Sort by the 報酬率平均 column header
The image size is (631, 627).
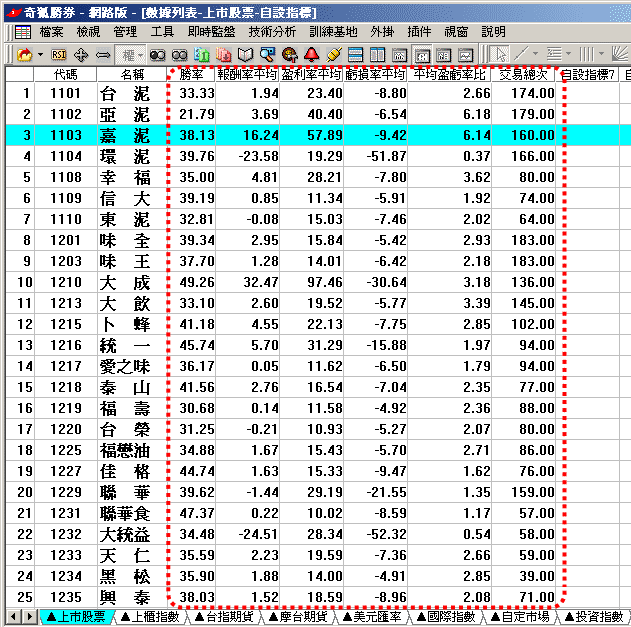point(247,74)
